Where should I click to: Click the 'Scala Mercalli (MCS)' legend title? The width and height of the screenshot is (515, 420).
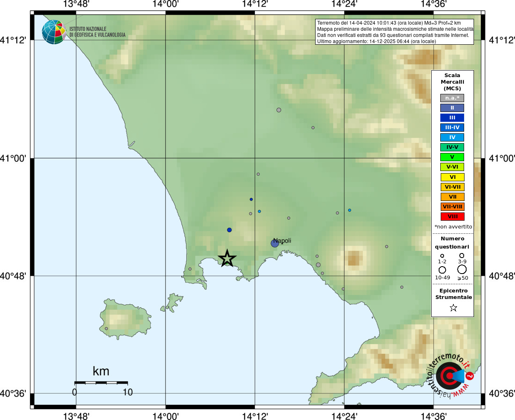[x=453, y=82]
